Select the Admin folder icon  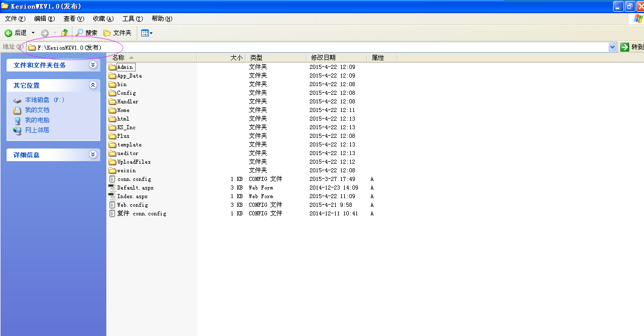[112, 67]
